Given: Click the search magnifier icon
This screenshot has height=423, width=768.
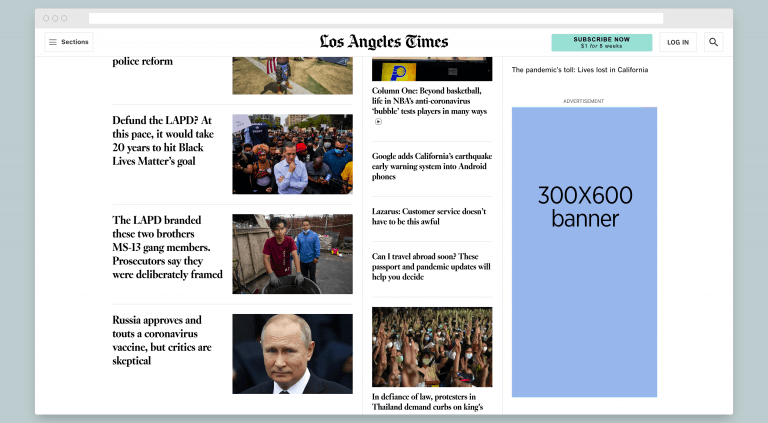Looking at the screenshot, I should tap(713, 42).
